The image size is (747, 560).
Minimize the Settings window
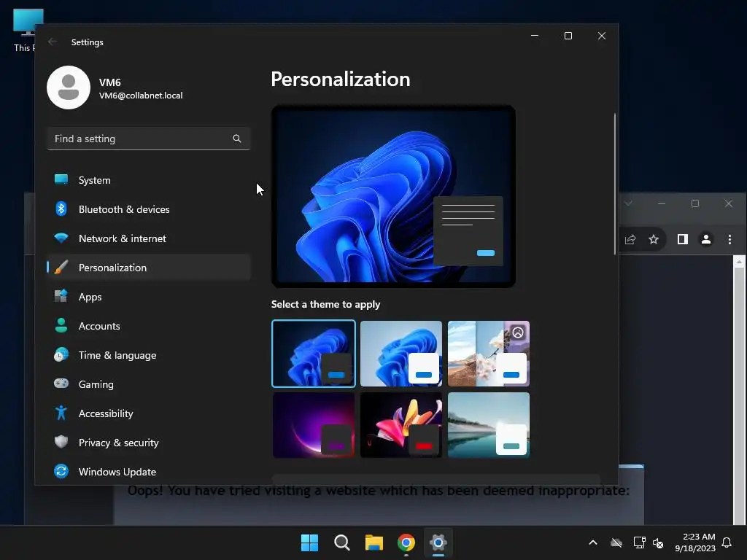(535, 36)
